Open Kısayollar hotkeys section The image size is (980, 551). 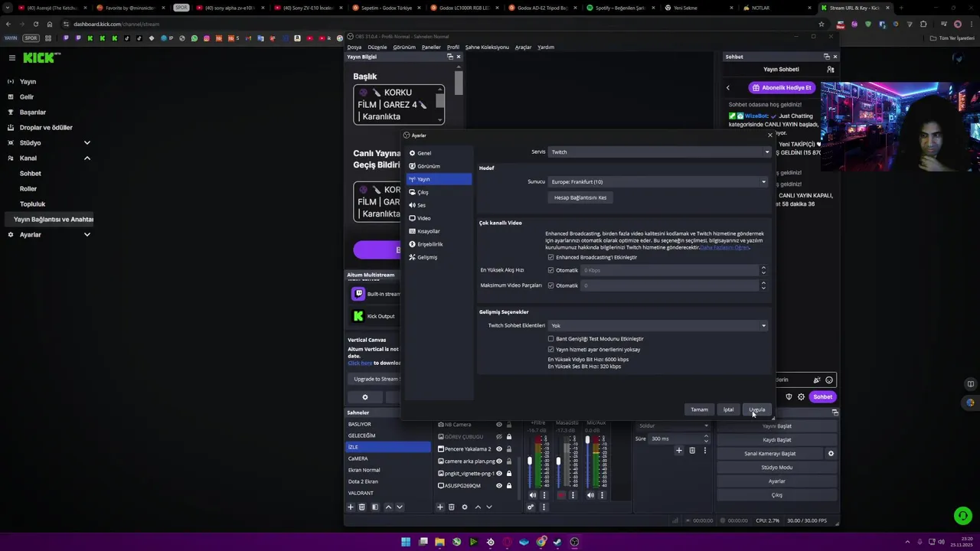pyautogui.click(x=439, y=231)
